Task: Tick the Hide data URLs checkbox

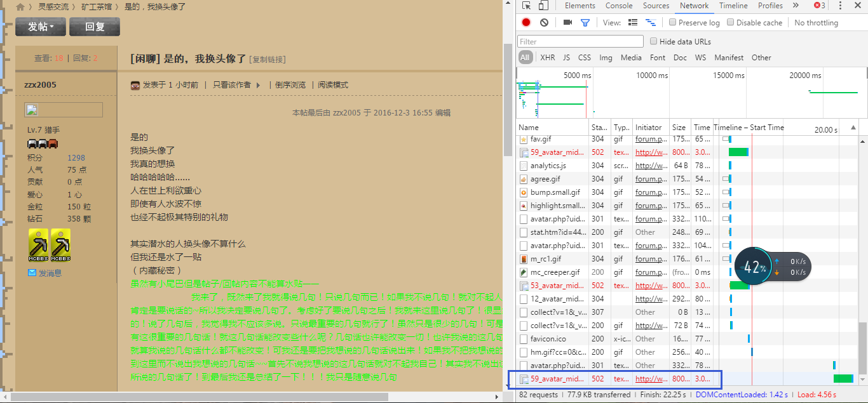Action: pos(654,41)
